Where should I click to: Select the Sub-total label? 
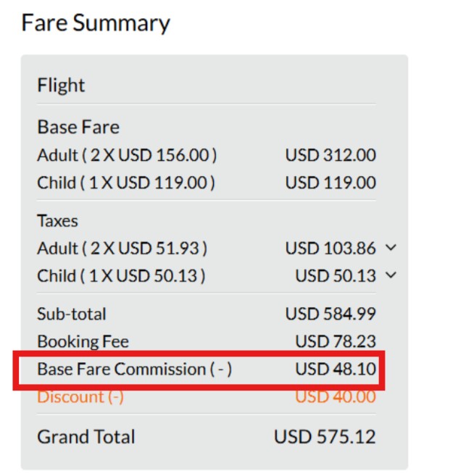[x=72, y=314]
